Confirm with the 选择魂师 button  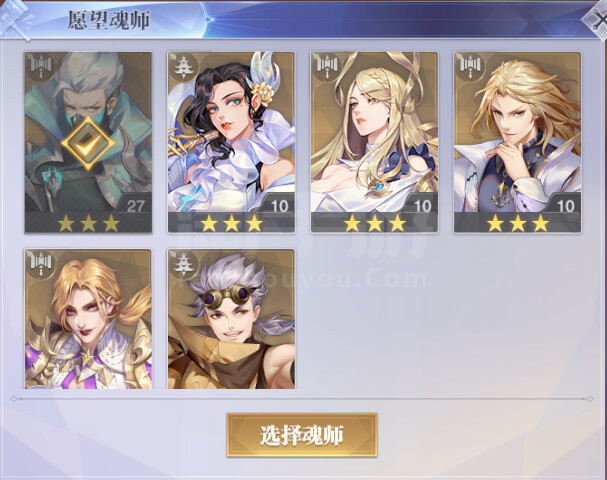click(x=302, y=435)
